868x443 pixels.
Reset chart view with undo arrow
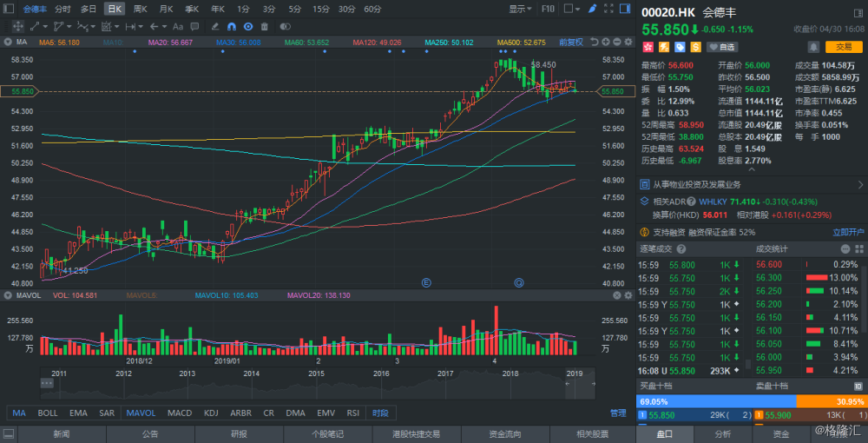point(595,42)
